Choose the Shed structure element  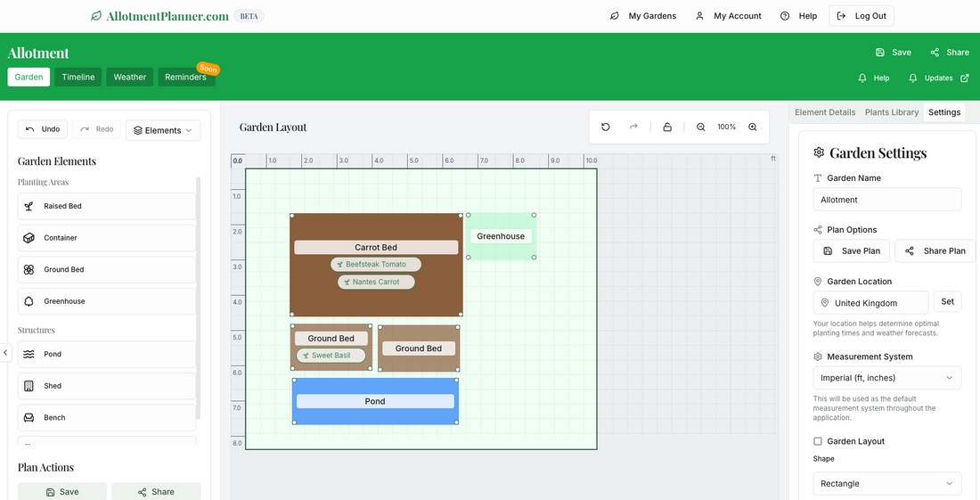point(107,386)
